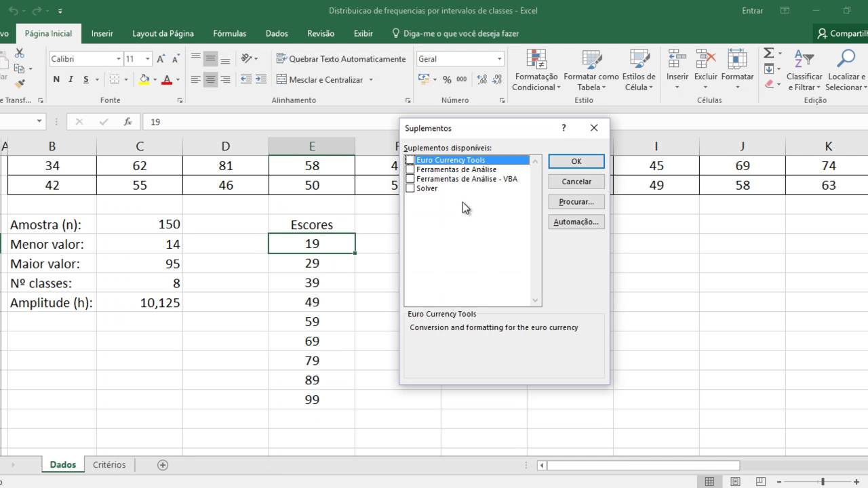Open the Layout da Página tab

coord(163,33)
